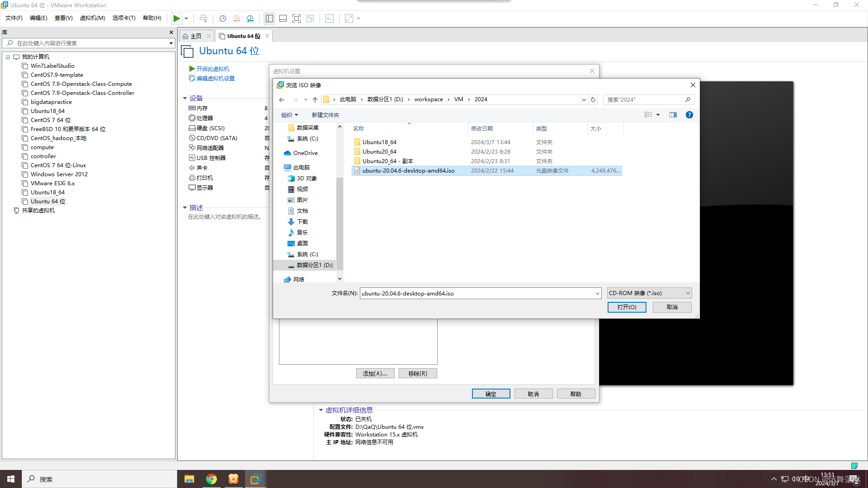Click the 新建文件夹 button
The height and width of the screenshot is (488, 868).
325,115
